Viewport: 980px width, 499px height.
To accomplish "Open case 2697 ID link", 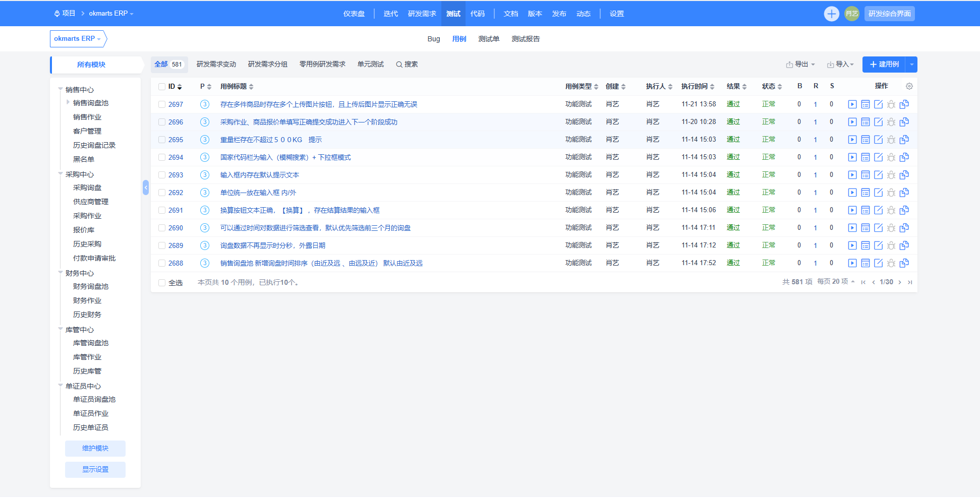I will [176, 104].
